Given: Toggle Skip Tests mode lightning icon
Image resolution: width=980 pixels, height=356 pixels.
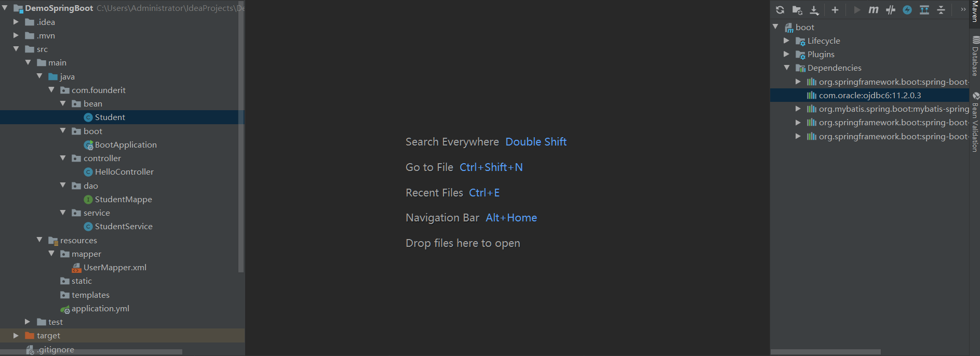Looking at the screenshot, I should (907, 10).
